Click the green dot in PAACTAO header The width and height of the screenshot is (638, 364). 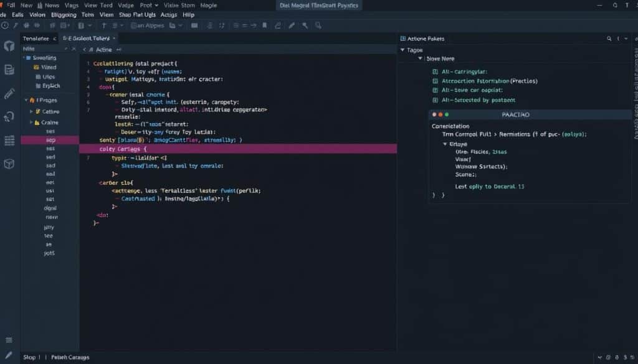click(x=447, y=114)
